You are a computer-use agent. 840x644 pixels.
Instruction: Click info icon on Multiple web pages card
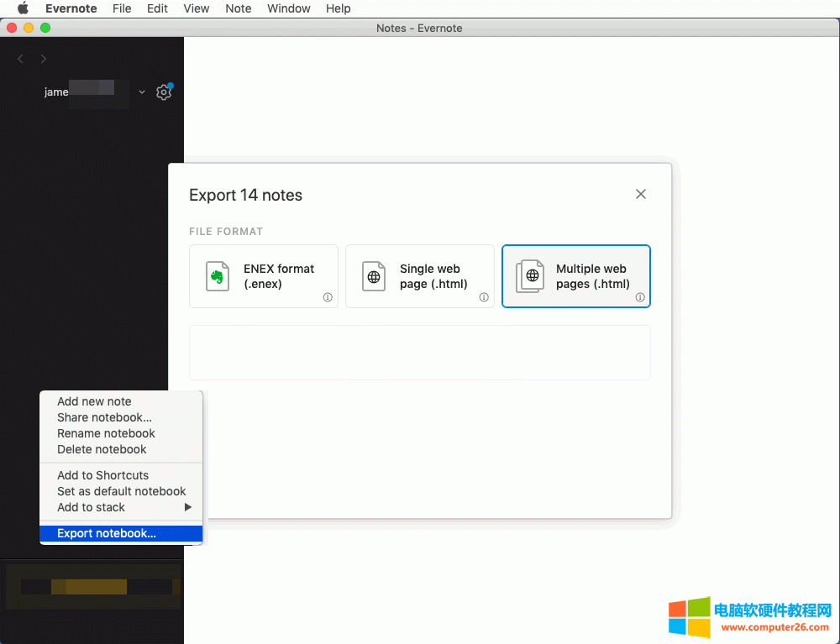640,297
